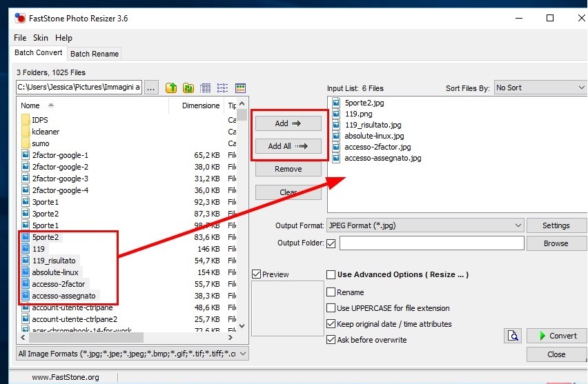Switch to thumbnails view icon
This screenshot has height=384, width=588.
[240, 88]
